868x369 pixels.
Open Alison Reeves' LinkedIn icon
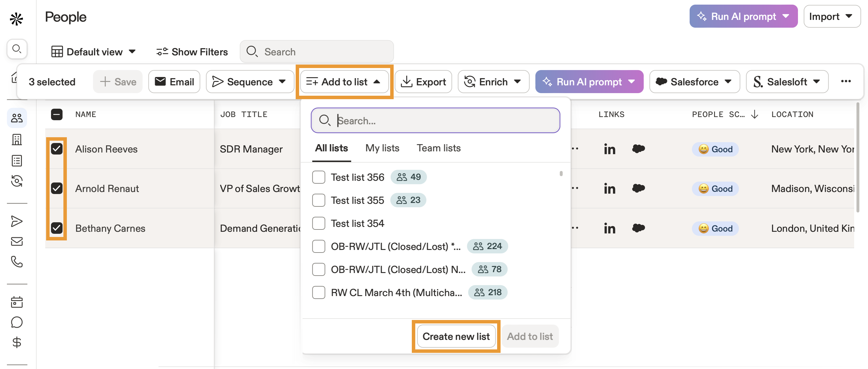(609, 149)
